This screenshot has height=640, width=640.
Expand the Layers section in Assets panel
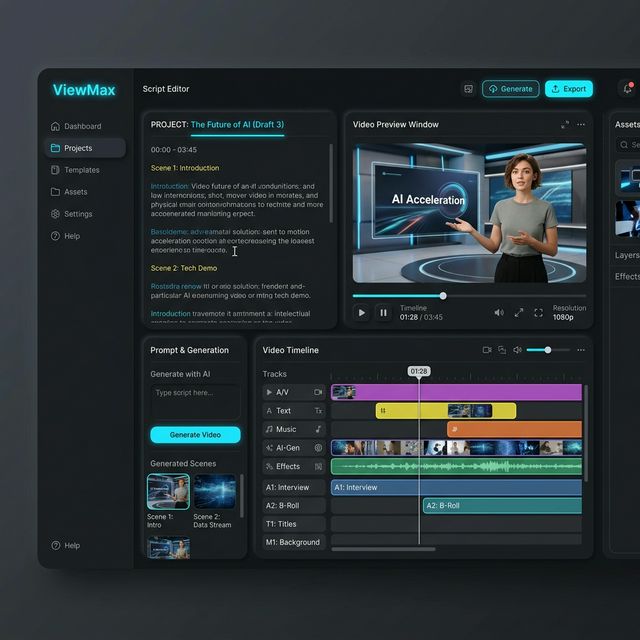(627, 255)
